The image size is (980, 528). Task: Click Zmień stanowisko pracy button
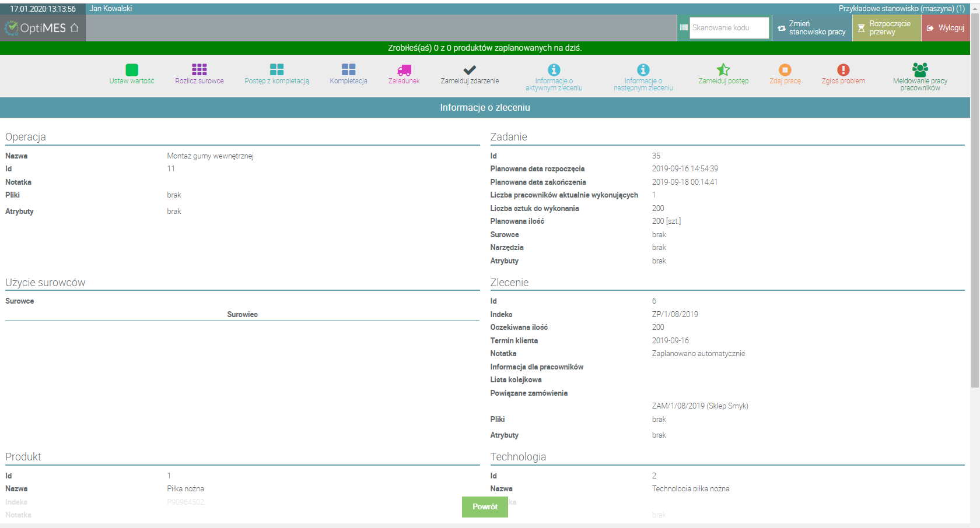tap(812, 28)
